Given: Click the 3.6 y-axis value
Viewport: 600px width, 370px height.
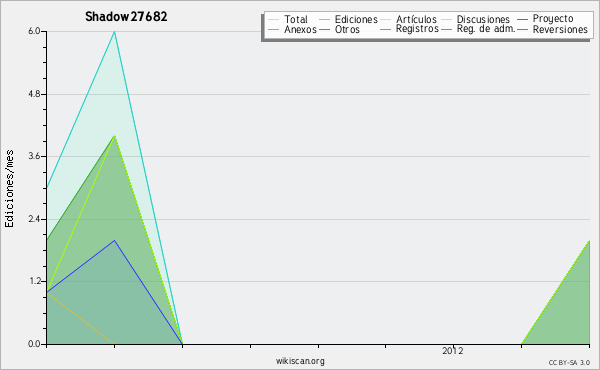Looking at the screenshot, I should 34,156.
